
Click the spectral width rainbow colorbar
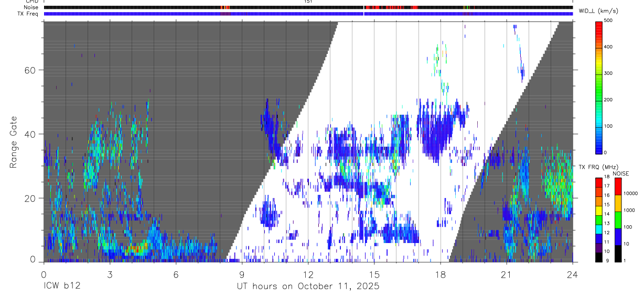click(599, 87)
